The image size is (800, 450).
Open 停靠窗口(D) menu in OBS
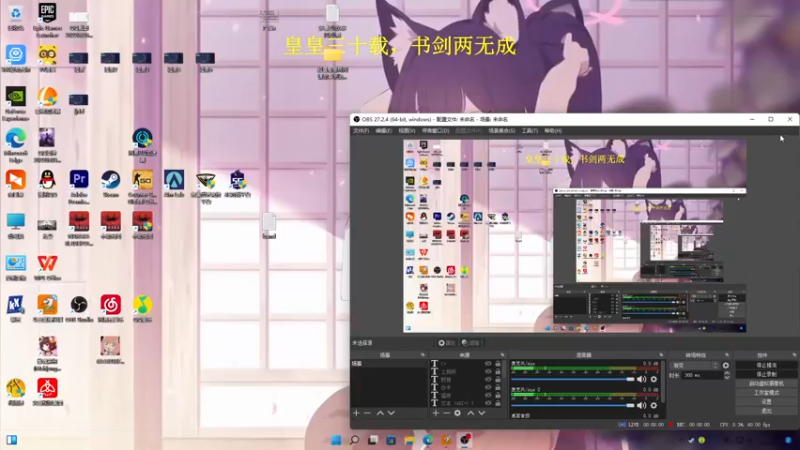point(435,131)
